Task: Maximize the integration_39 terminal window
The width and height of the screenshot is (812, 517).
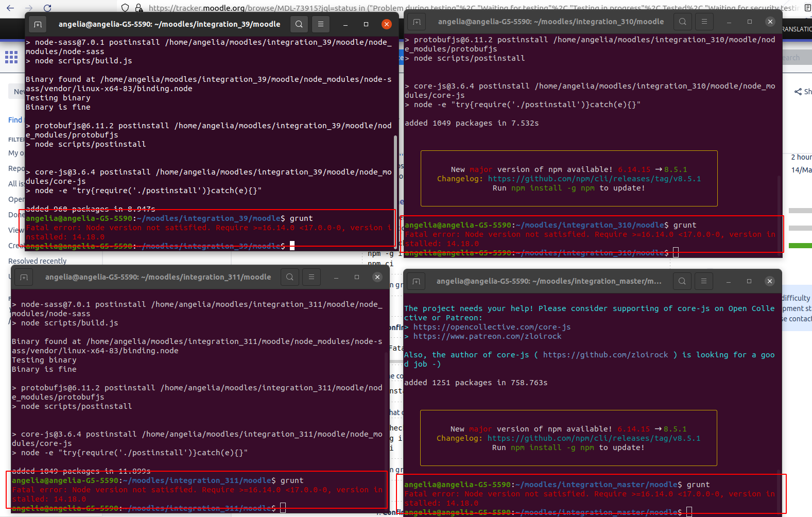Action: coord(366,24)
